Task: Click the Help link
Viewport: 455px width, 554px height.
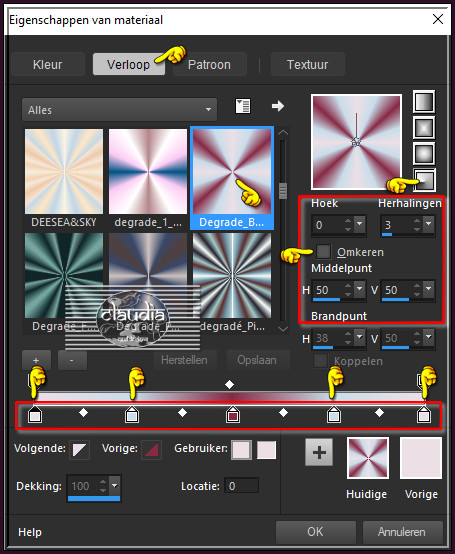Action: point(30,532)
